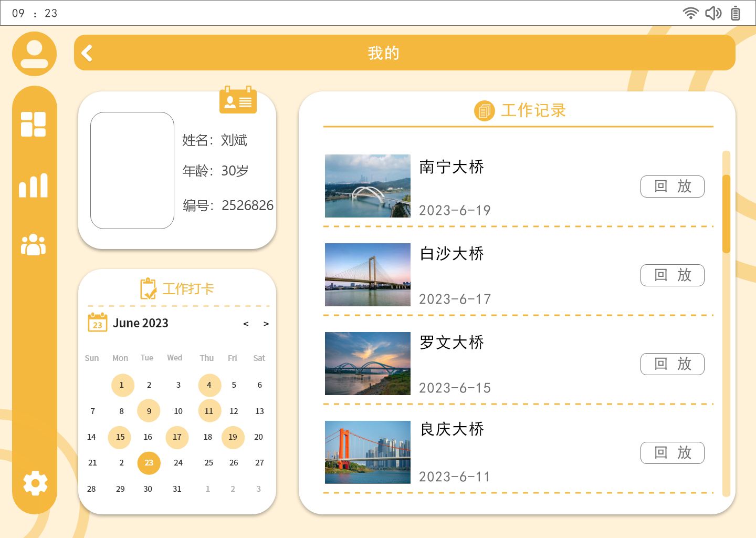Viewport: 756px width, 538px height.
Task: Click the age field 年龄: 30岁
Action: point(215,171)
